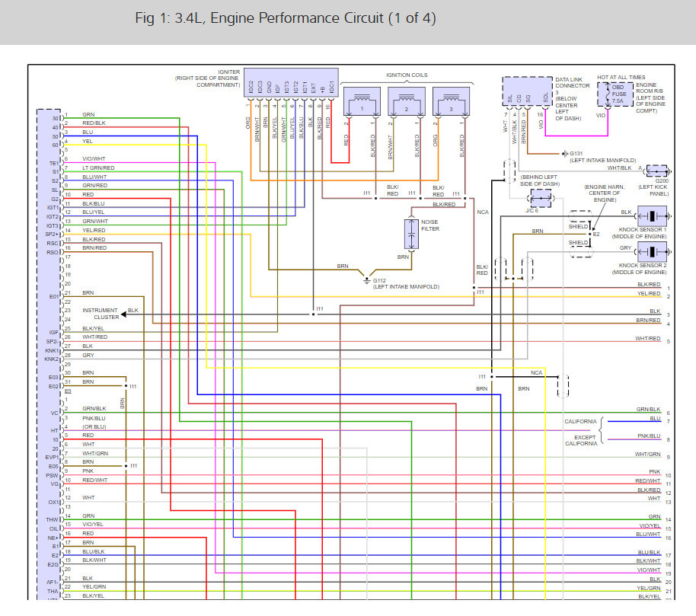
Task: Click the '(ENGINE HARN, CENTER OF ENGINE)' note
Action: click(x=605, y=193)
